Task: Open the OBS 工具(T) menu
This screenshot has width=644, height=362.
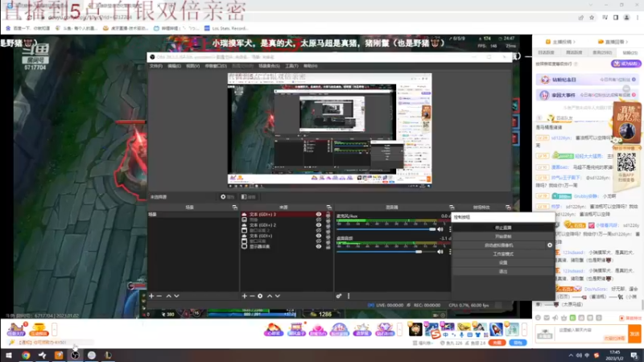Action: point(291,66)
